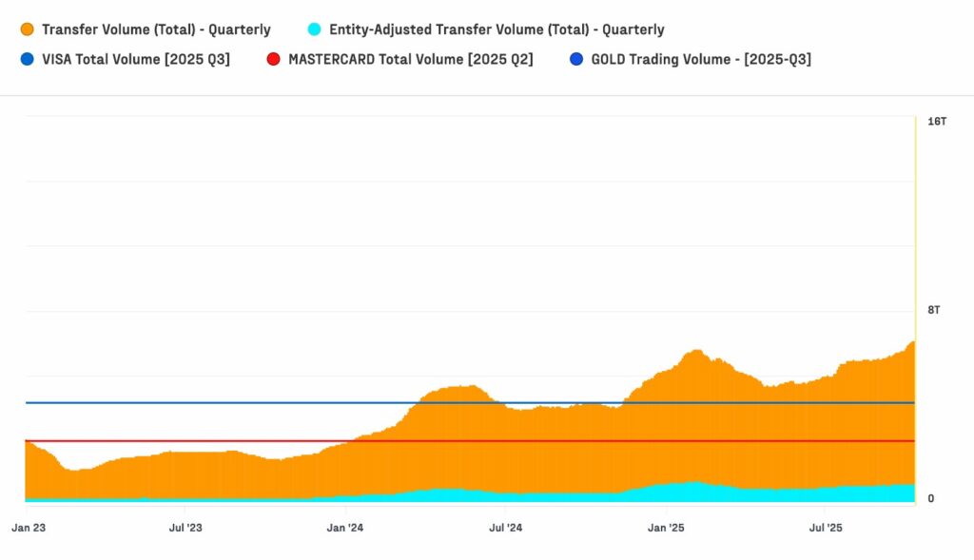Click the blue VISA Total Volume legend dot
The width and height of the screenshot is (974, 560).
coord(26,59)
